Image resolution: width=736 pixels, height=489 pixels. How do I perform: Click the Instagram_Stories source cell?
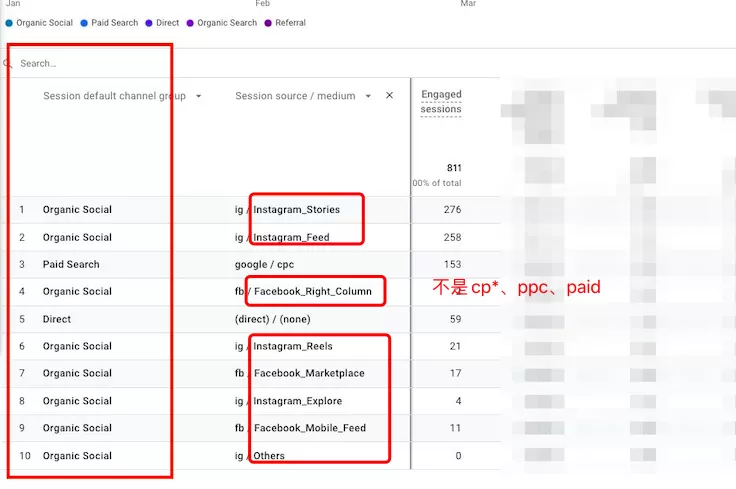287,209
